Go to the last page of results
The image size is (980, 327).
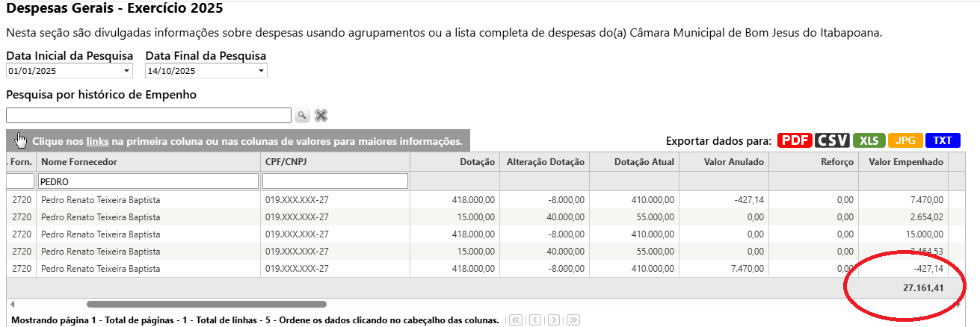573,320
